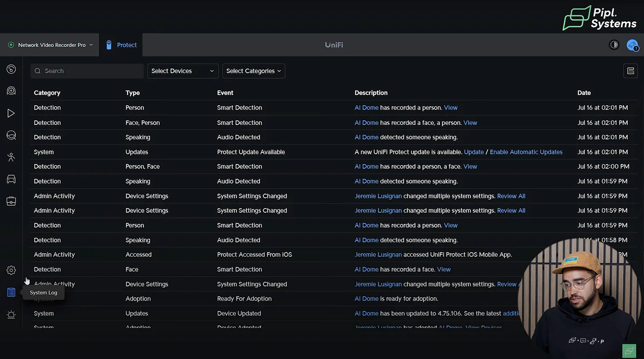Open the calendar date filter icon

click(x=630, y=71)
